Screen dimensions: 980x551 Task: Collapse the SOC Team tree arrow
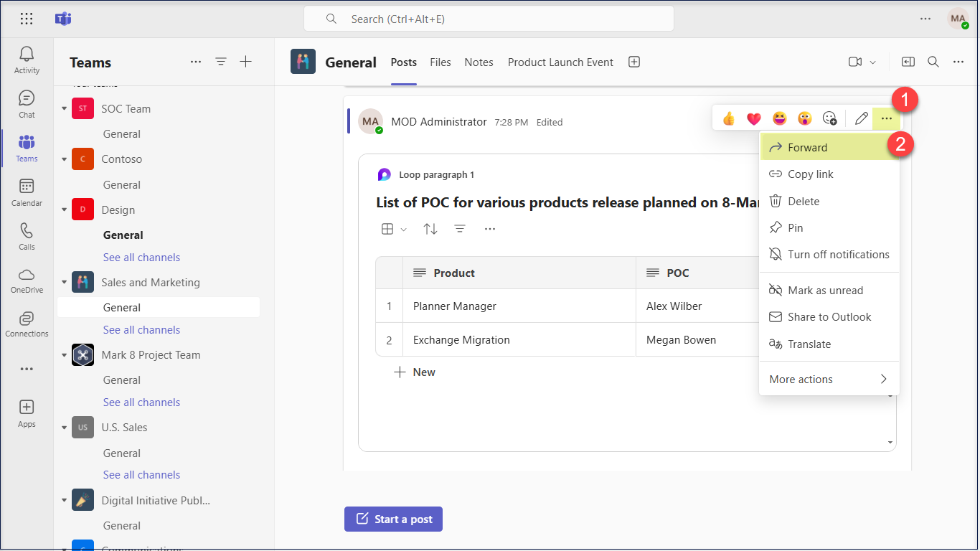coord(64,109)
